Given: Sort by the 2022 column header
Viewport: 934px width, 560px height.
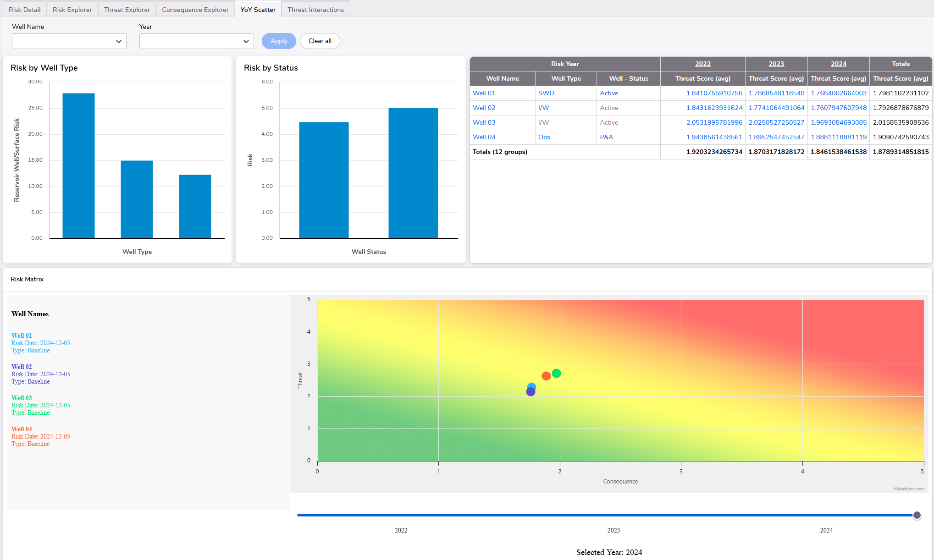Looking at the screenshot, I should 702,64.
